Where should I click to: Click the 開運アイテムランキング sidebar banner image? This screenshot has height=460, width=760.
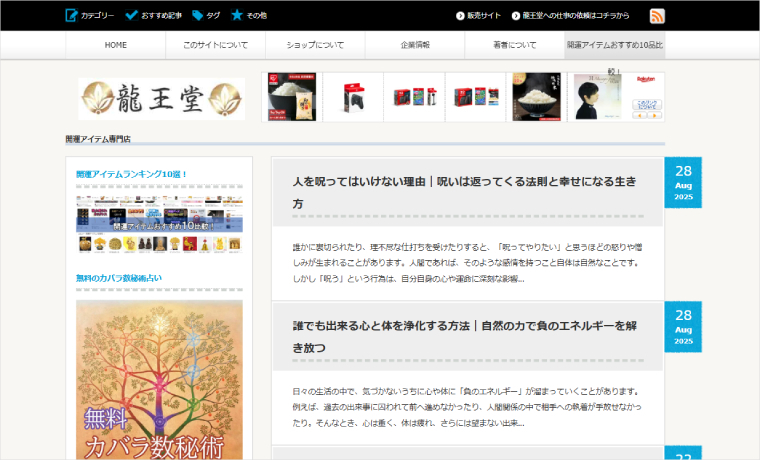(159, 220)
